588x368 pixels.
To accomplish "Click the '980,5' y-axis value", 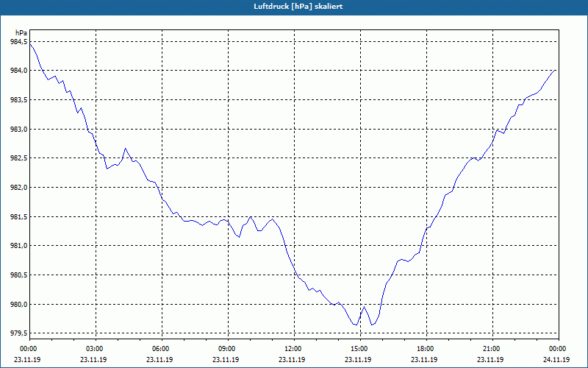I will click(x=18, y=275).
